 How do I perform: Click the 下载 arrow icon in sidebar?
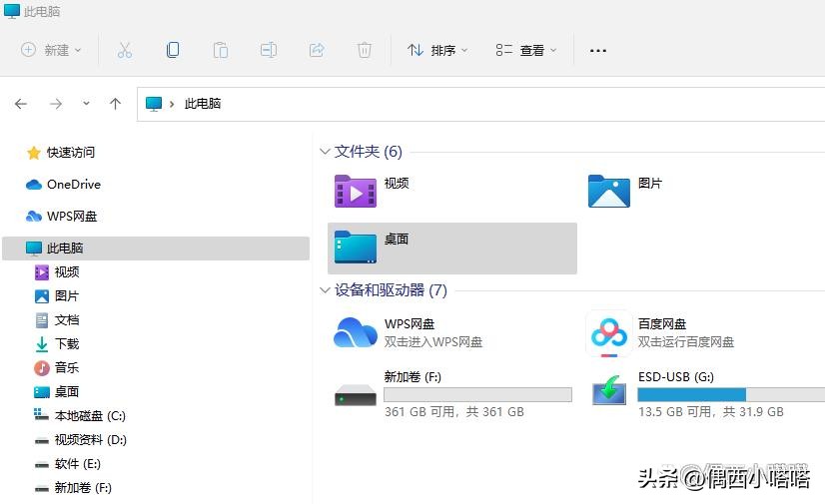(42, 344)
